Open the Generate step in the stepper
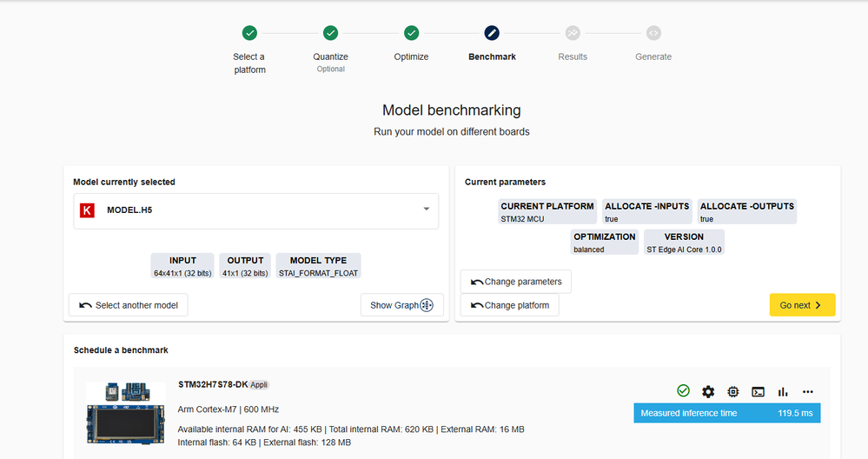This screenshot has width=868, height=459. [x=653, y=33]
